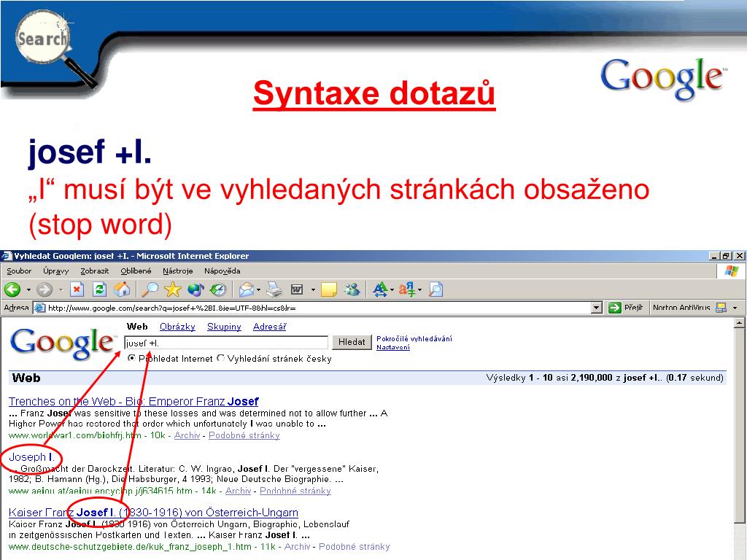Select Vyhledání stránek česky radio button
This screenshot has height=560, width=747.
click(220, 358)
